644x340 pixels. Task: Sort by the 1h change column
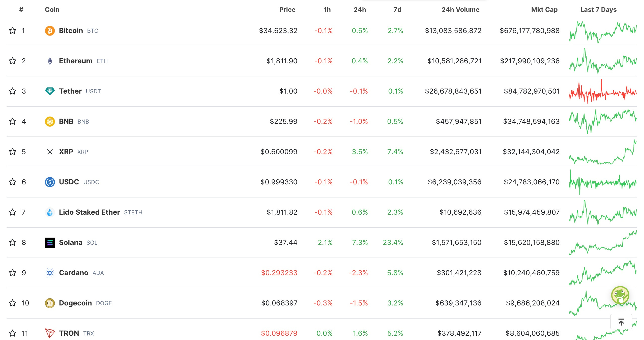click(327, 10)
